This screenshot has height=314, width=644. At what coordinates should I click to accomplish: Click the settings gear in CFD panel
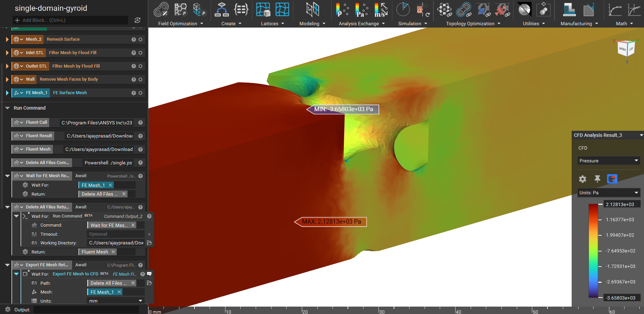coord(582,179)
